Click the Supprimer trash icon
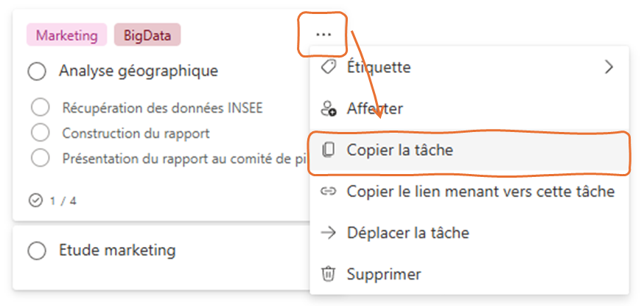This screenshot has width=644, height=306. [x=329, y=274]
